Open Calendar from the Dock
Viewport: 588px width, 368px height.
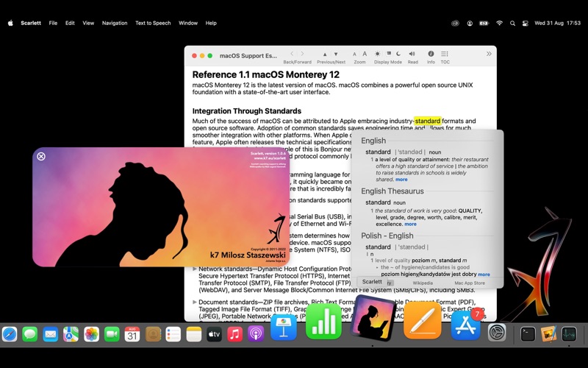coord(132,334)
